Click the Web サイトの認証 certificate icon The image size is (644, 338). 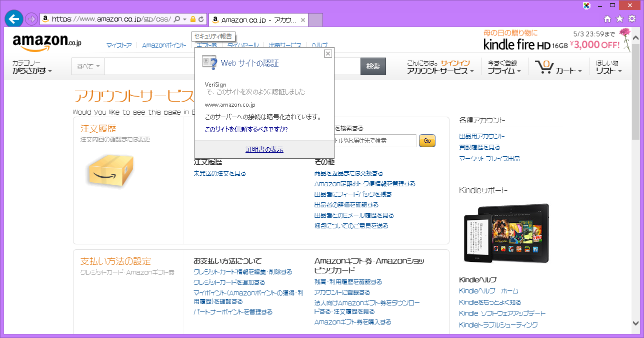(209, 63)
